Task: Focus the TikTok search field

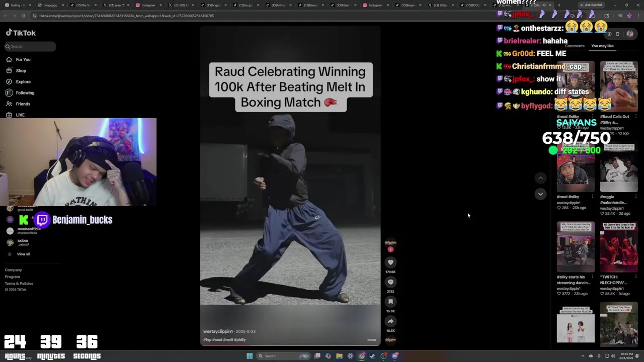Action: point(30,46)
